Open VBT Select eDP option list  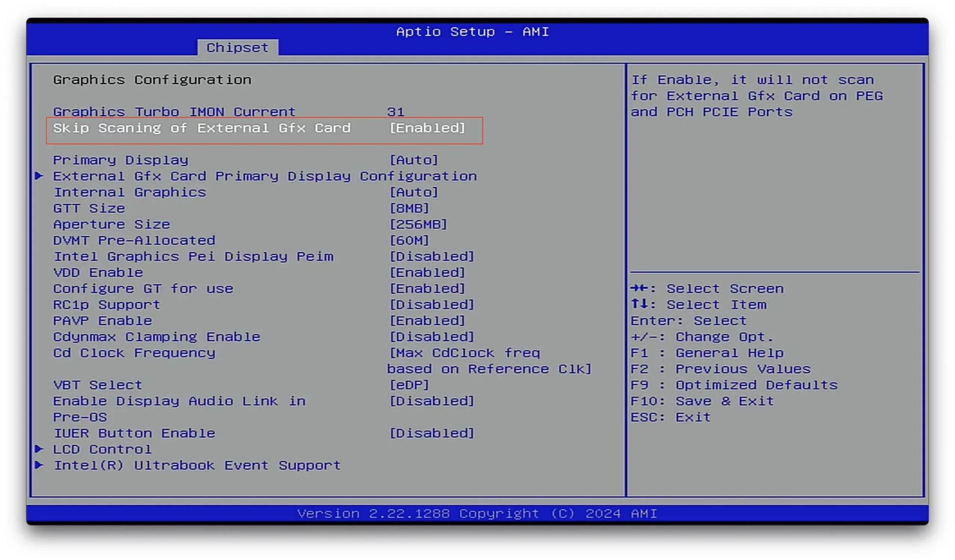409,385
